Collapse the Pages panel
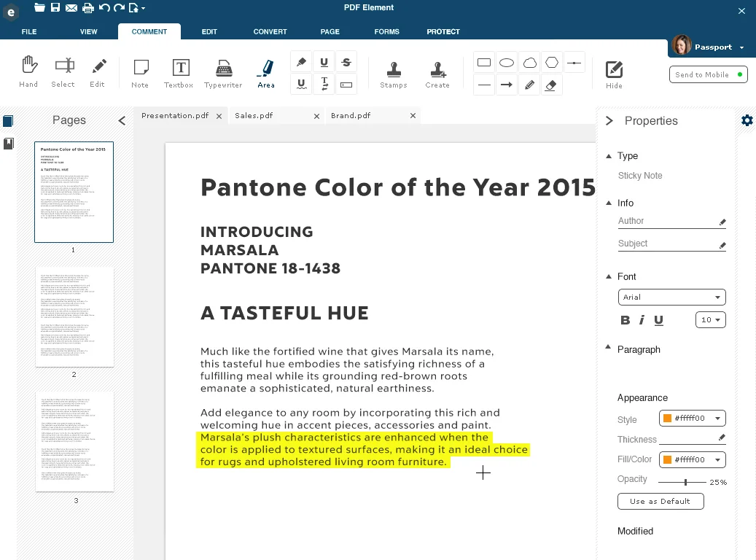 click(122, 120)
